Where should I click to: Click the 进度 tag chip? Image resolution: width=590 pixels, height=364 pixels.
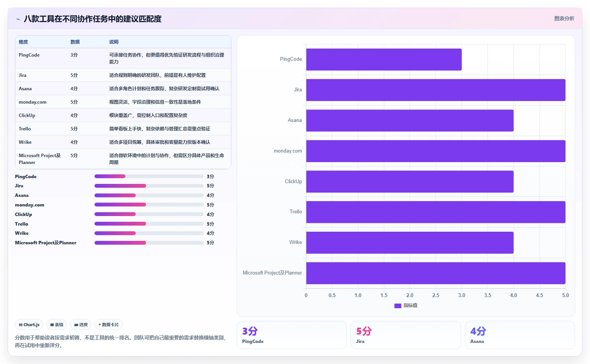point(81,325)
